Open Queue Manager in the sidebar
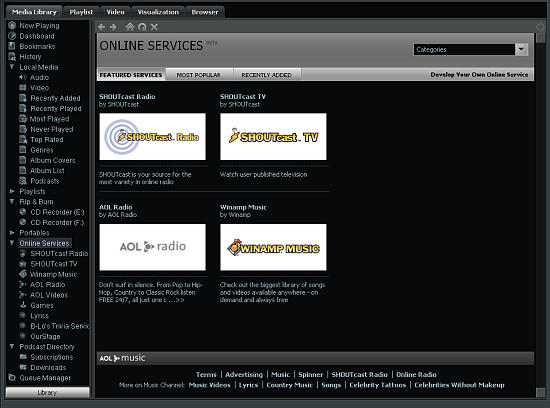This screenshot has width=550, height=408. [x=45, y=378]
